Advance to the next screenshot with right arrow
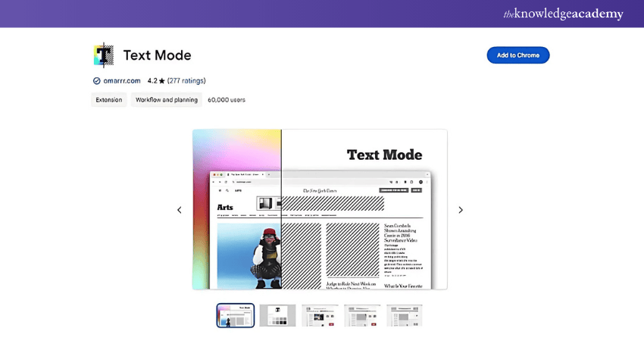The height and width of the screenshot is (341, 644). point(460,210)
